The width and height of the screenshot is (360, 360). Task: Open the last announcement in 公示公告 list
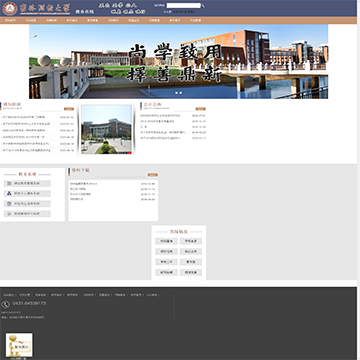coord(160,138)
